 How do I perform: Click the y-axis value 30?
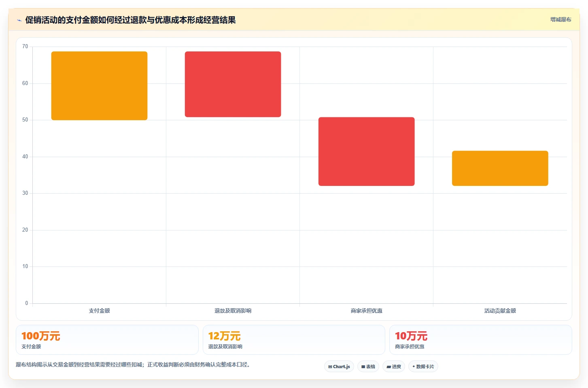pos(25,193)
